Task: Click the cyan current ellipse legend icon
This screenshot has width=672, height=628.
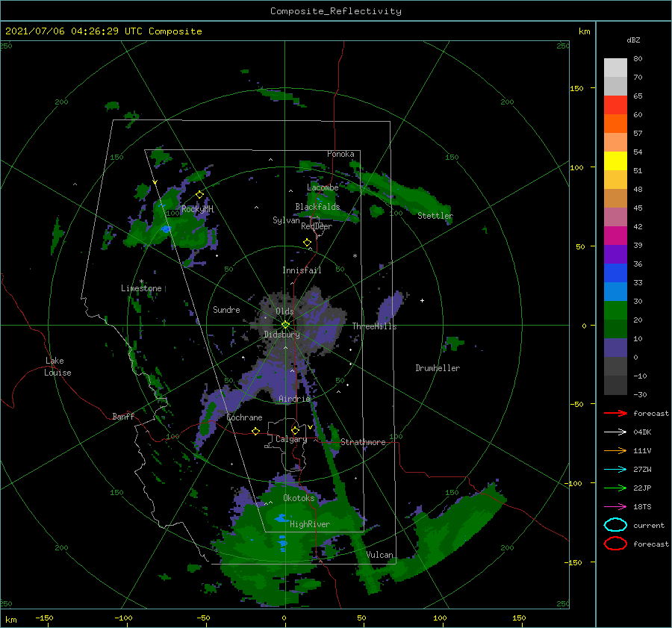Action: pyautogui.click(x=615, y=525)
